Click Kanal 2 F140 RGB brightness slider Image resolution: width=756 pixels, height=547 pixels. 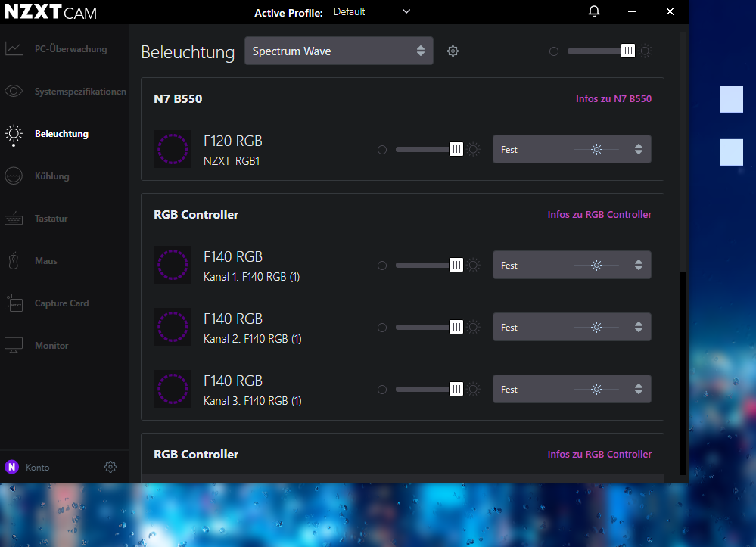coord(429,328)
